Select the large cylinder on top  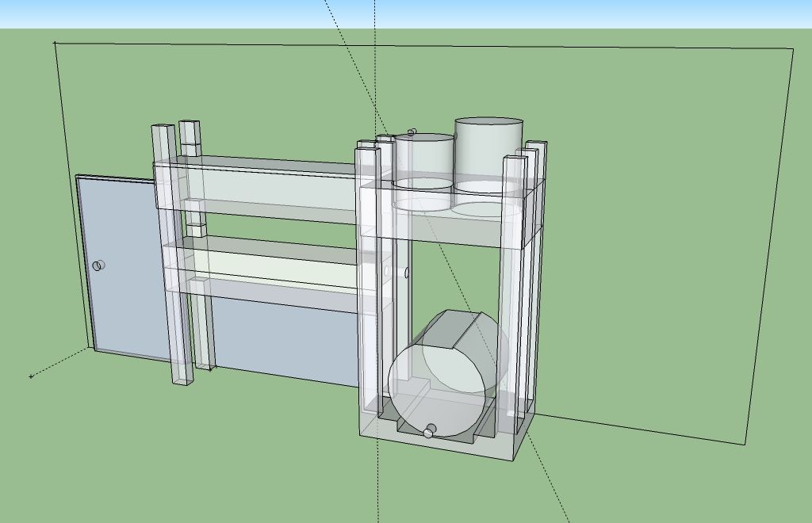[x=488, y=143]
